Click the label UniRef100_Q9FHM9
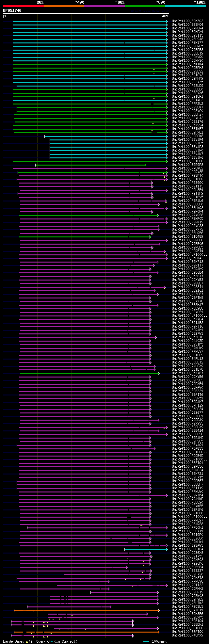Screen dimensions: 209x644 click(187, 79)
